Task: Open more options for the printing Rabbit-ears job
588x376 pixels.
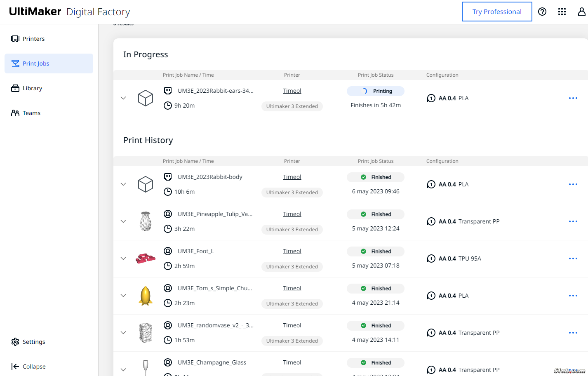Action: click(x=573, y=98)
